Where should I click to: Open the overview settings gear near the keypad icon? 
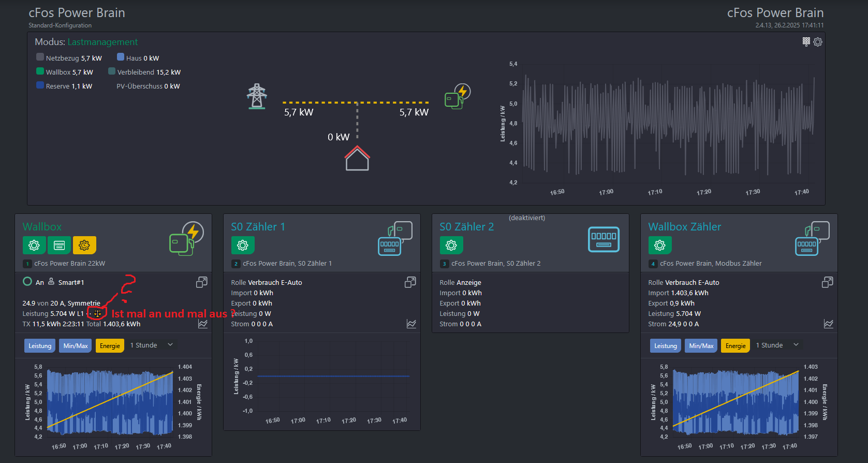click(818, 42)
